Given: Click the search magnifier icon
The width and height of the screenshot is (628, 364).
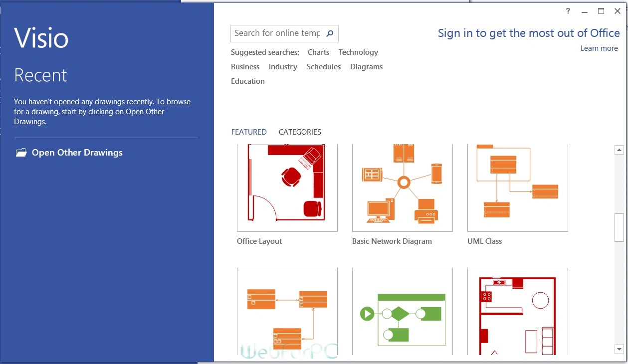Looking at the screenshot, I should pos(330,33).
